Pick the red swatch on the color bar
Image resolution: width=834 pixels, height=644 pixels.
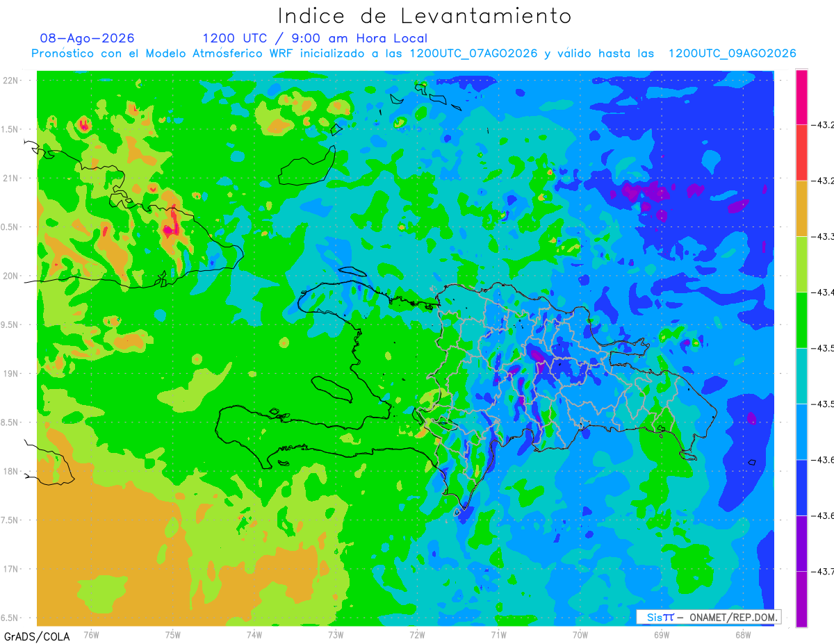coord(801,153)
